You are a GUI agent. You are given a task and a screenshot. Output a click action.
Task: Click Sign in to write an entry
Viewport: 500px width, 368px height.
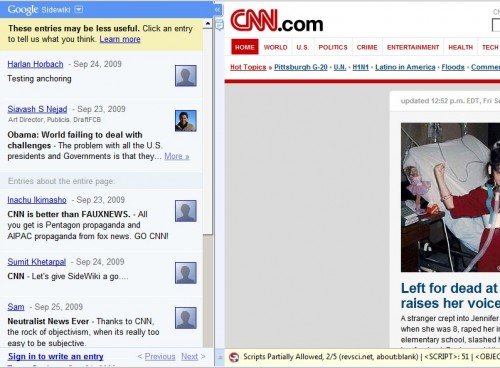pos(56,356)
